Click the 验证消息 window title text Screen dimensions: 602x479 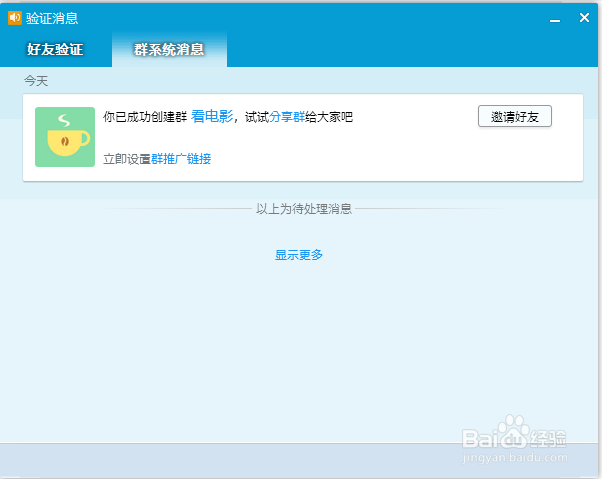click(x=52, y=18)
